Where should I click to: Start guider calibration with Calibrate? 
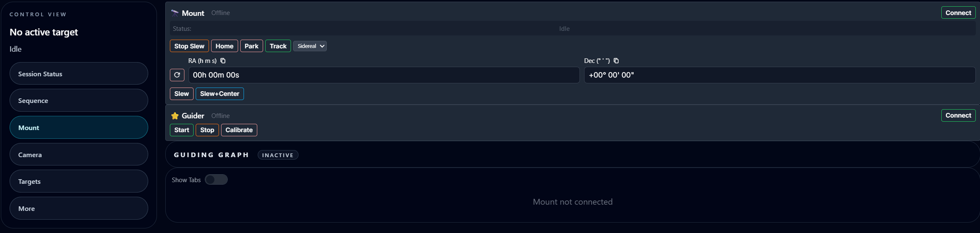(239, 130)
